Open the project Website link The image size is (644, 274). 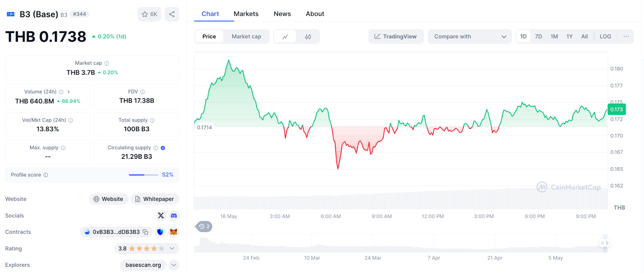click(109, 199)
